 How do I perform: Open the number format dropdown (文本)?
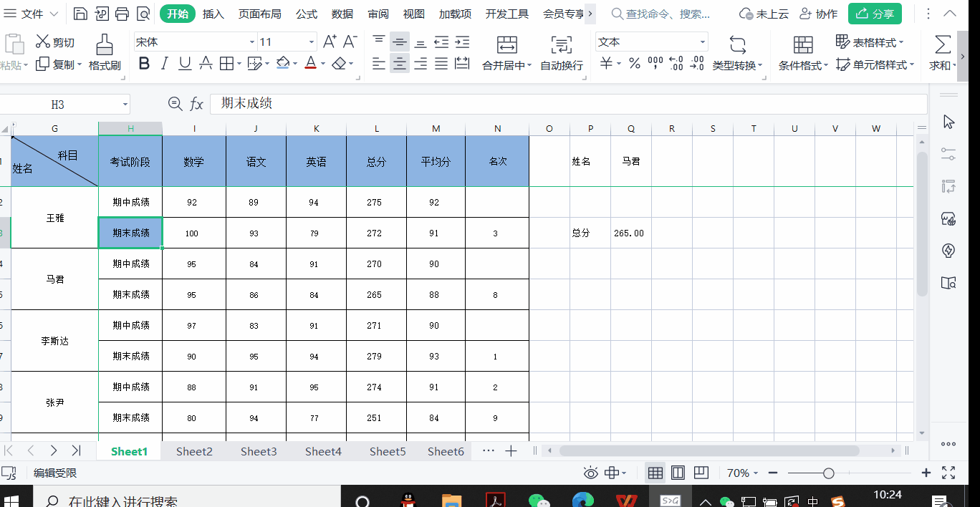pyautogui.click(x=703, y=42)
